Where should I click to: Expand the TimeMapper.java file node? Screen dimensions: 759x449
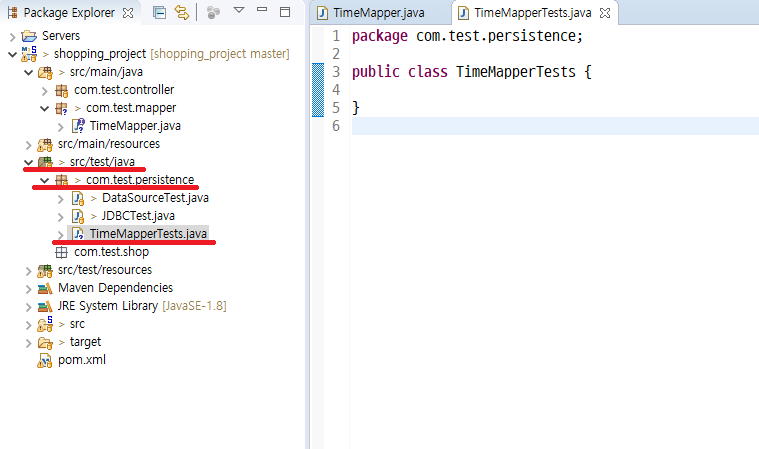(61, 127)
